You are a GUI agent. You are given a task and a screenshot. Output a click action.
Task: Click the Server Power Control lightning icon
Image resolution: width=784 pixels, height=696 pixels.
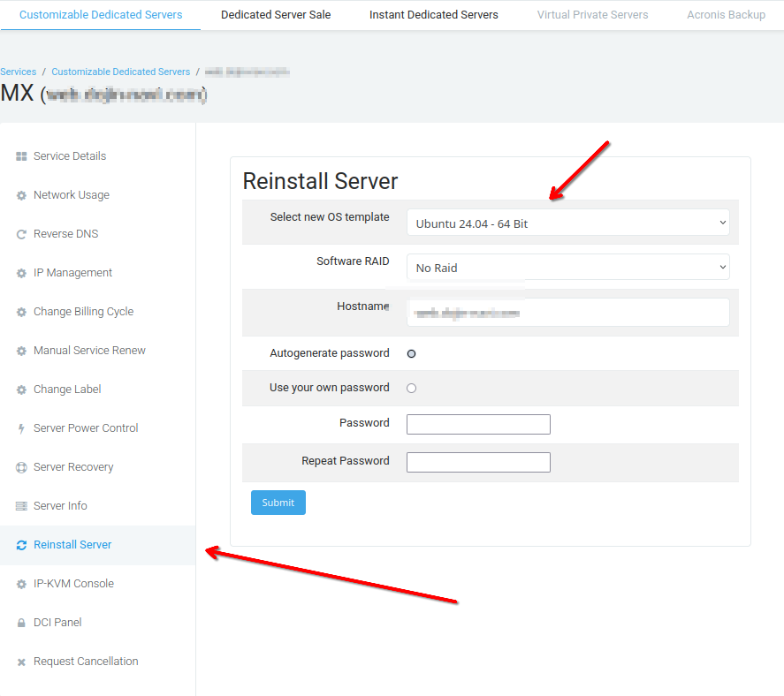[21, 427]
